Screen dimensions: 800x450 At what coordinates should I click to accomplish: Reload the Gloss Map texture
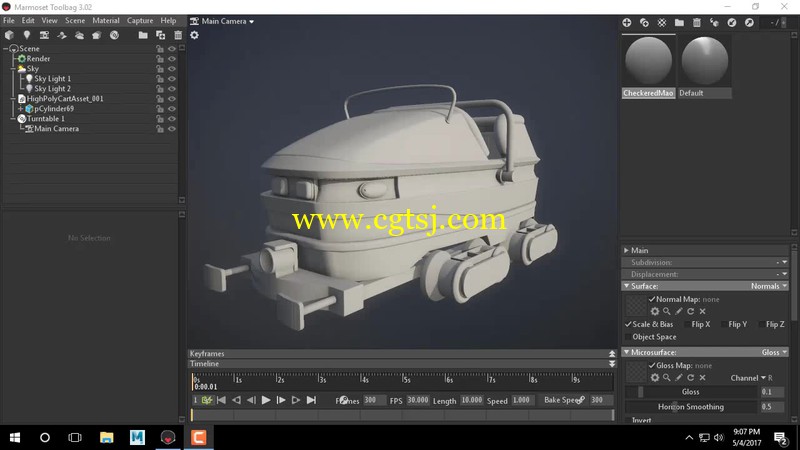pyautogui.click(x=690, y=378)
